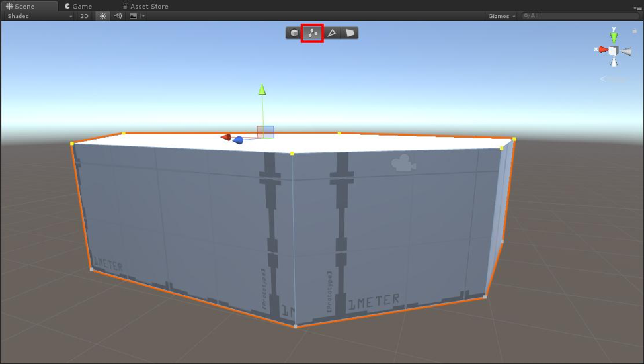Grab the green Y move handle arrow
The width and height of the screenshot is (644, 364).
(262, 89)
